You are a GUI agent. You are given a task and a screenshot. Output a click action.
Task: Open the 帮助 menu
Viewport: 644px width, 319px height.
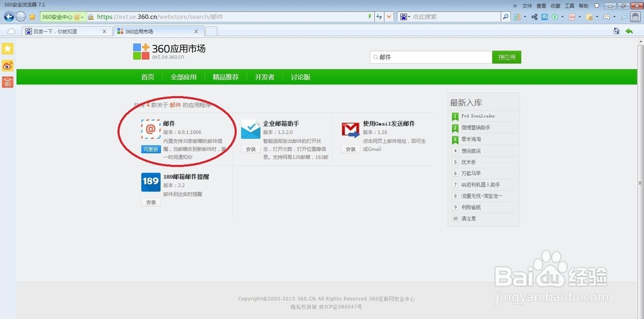coord(583,6)
